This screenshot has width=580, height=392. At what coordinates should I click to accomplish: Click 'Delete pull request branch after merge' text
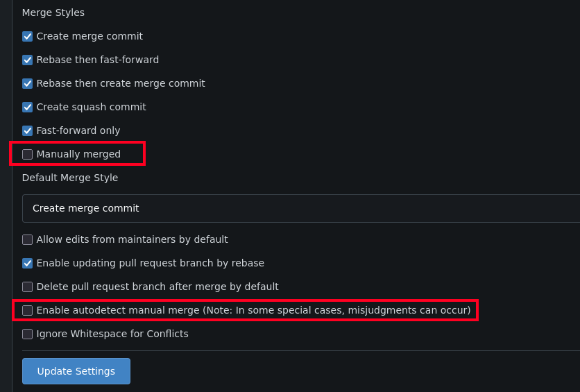(x=157, y=287)
